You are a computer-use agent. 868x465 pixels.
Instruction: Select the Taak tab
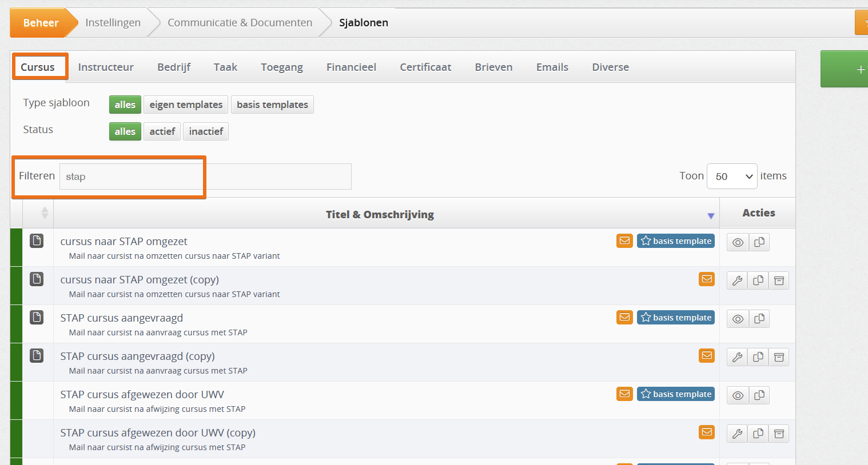[x=225, y=67]
